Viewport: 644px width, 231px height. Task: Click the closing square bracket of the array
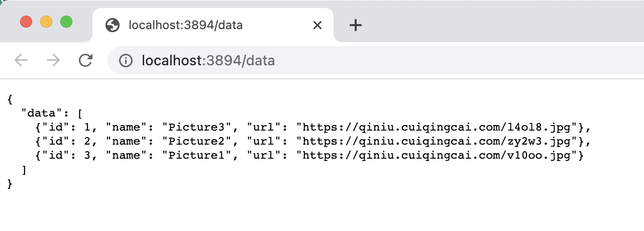[x=24, y=171]
